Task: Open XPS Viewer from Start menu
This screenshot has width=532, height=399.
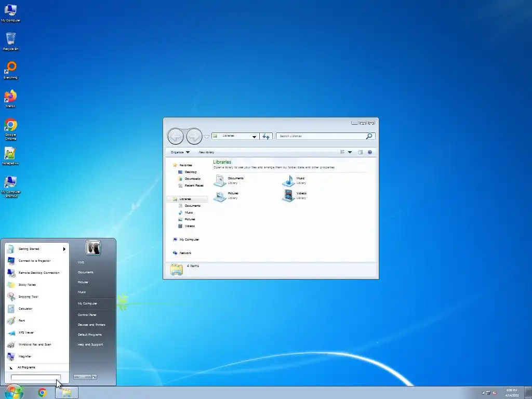Action: 37,333
